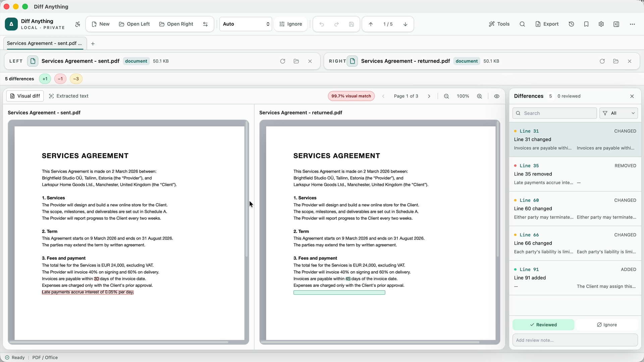Open the Tools menu

point(499,24)
